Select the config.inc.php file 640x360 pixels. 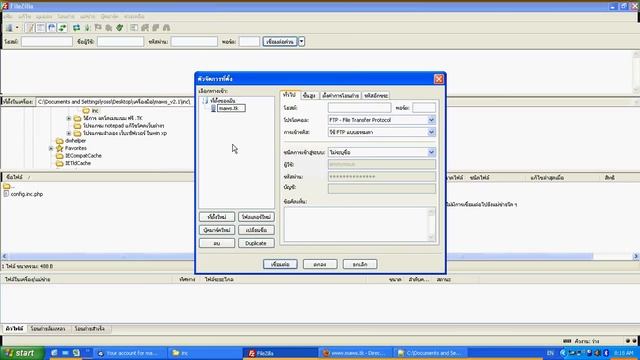point(27,194)
